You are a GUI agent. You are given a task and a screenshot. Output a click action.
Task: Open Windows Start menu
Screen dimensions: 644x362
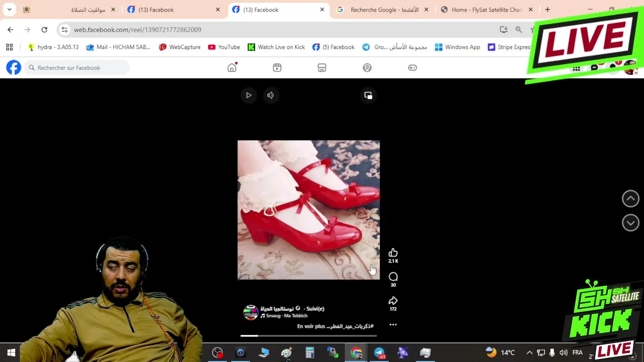pyautogui.click(x=11, y=353)
